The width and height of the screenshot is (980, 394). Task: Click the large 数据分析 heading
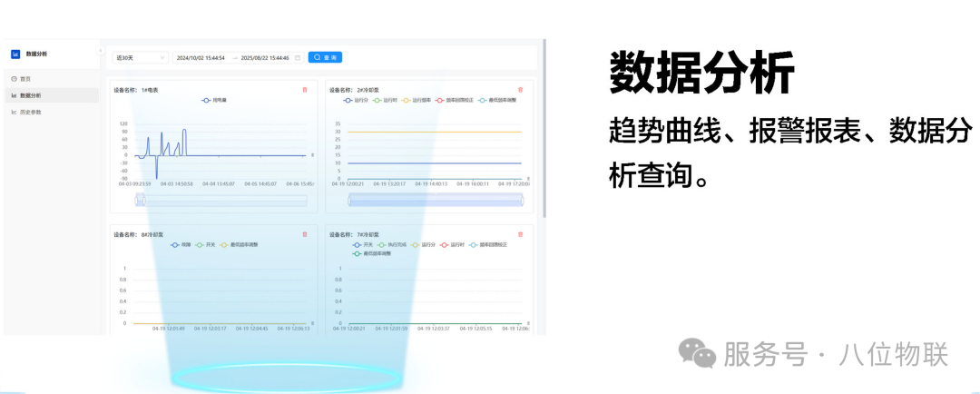coord(701,73)
